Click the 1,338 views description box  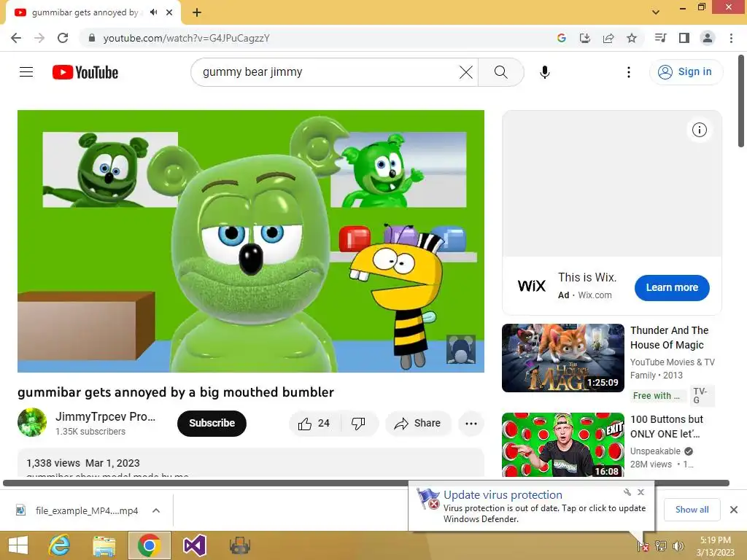[251, 462]
